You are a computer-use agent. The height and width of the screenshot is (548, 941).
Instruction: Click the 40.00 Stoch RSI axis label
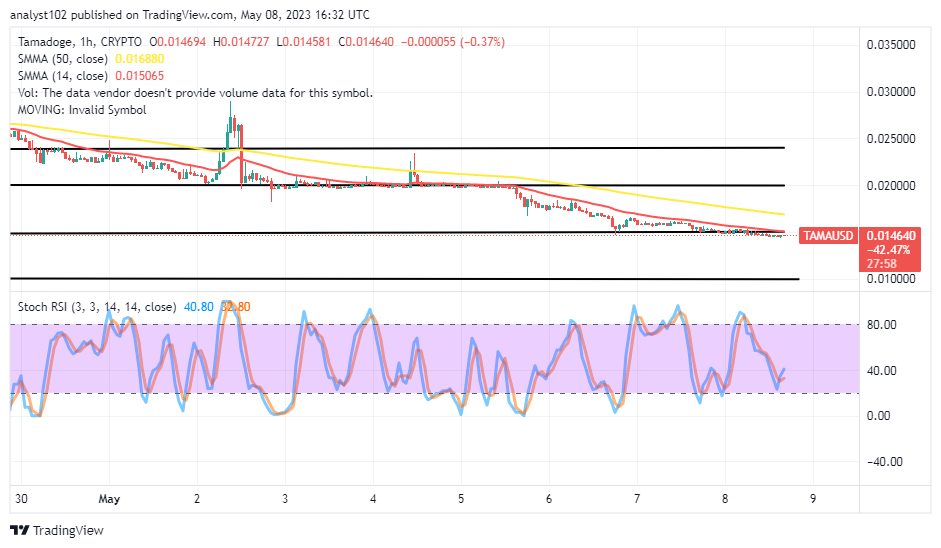click(882, 371)
